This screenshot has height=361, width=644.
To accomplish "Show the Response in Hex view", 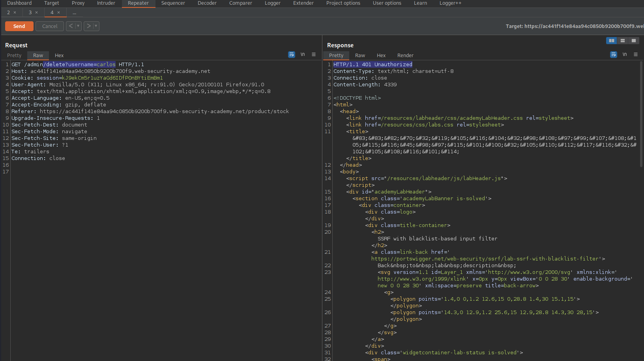I will 381,56.
